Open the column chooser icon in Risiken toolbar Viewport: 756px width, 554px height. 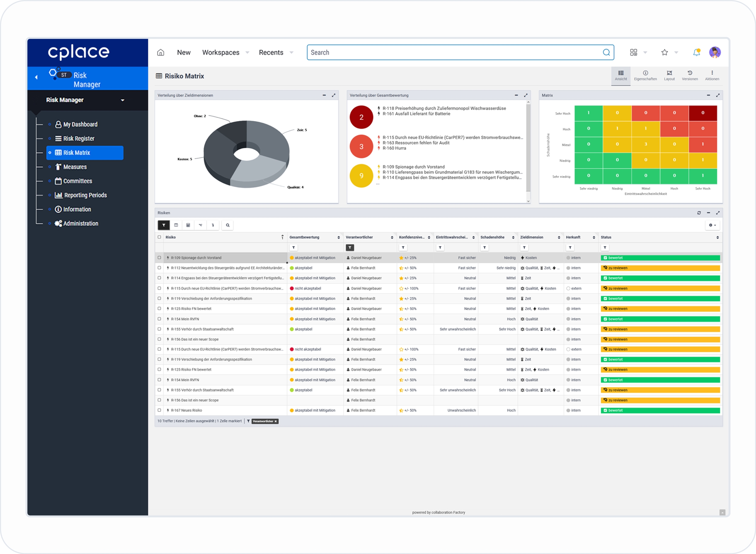pyautogui.click(x=176, y=225)
